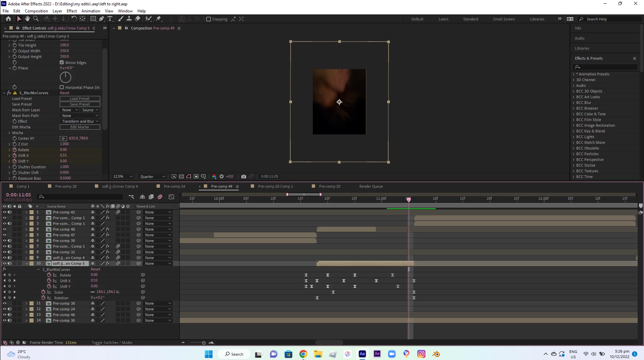644x360 pixels.
Task: Open the Composition Mini-Flowchart icon
Action: click(x=131, y=197)
